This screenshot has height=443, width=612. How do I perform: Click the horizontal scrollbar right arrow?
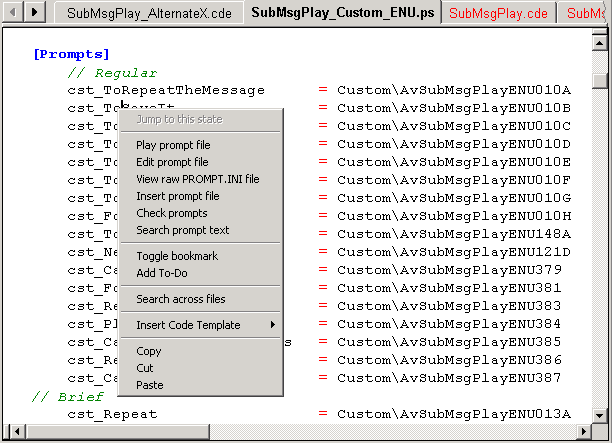pos(580,433)
